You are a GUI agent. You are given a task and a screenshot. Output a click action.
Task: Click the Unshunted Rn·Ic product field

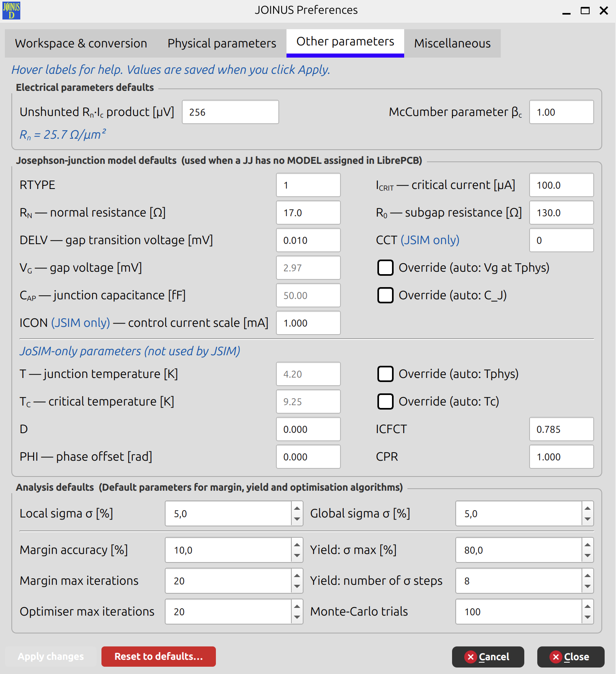(230, 112)
